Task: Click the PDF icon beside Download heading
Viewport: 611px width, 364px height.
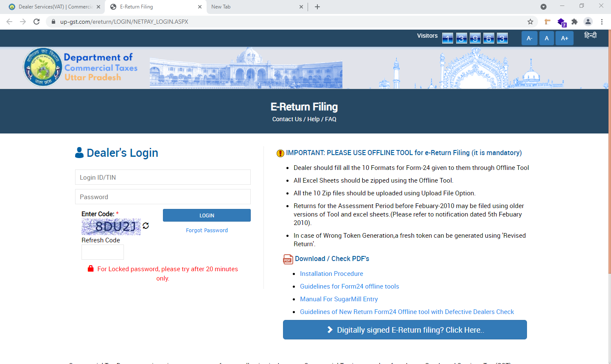Action: pos(288,259)
